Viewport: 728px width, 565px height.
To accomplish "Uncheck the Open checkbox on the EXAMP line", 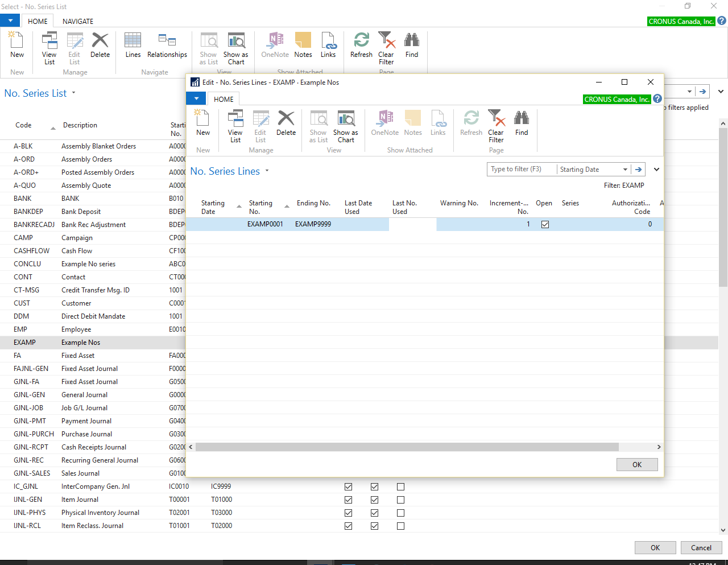I will [x=545, y=224].
